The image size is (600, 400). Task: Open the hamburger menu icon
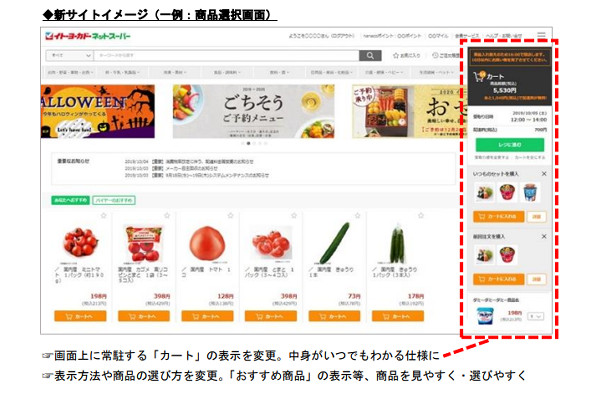(x=541, y=35)
